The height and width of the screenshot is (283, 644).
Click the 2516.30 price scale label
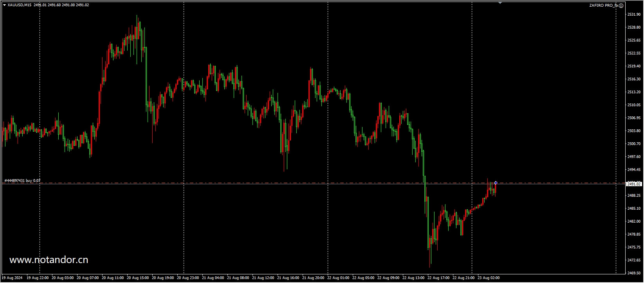click(634, 79)
